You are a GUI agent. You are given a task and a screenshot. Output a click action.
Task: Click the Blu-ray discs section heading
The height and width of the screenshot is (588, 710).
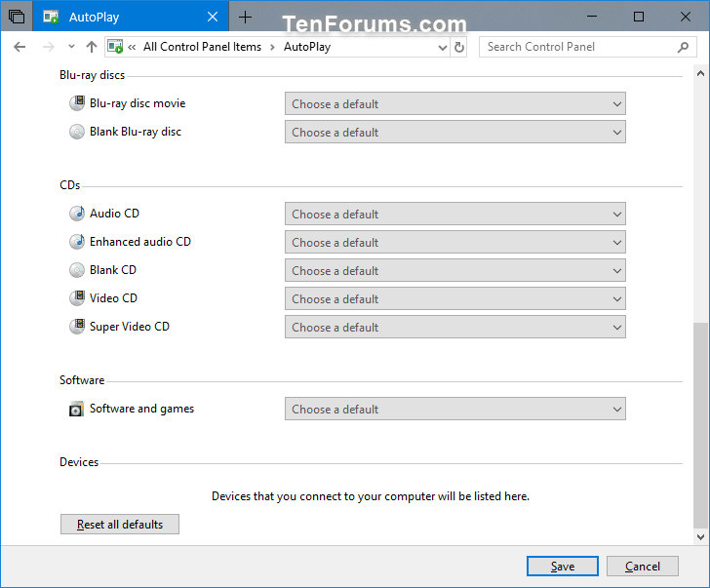[92, 75]
